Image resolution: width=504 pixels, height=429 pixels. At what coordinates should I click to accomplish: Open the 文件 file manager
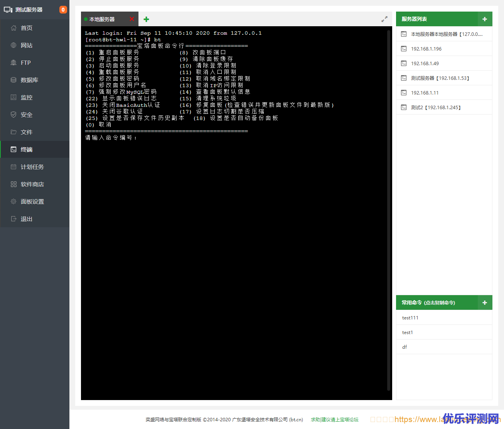click(27, 132)
